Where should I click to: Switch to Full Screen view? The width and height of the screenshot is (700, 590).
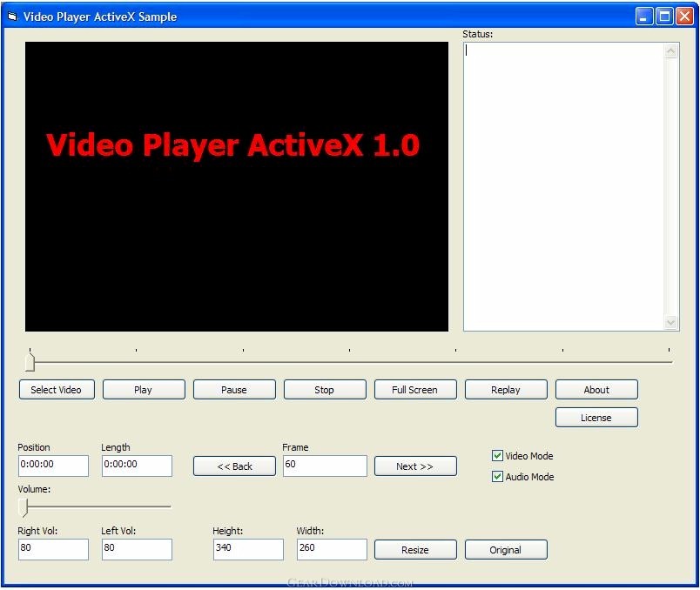pyautogui.click(x=415, y=390)
